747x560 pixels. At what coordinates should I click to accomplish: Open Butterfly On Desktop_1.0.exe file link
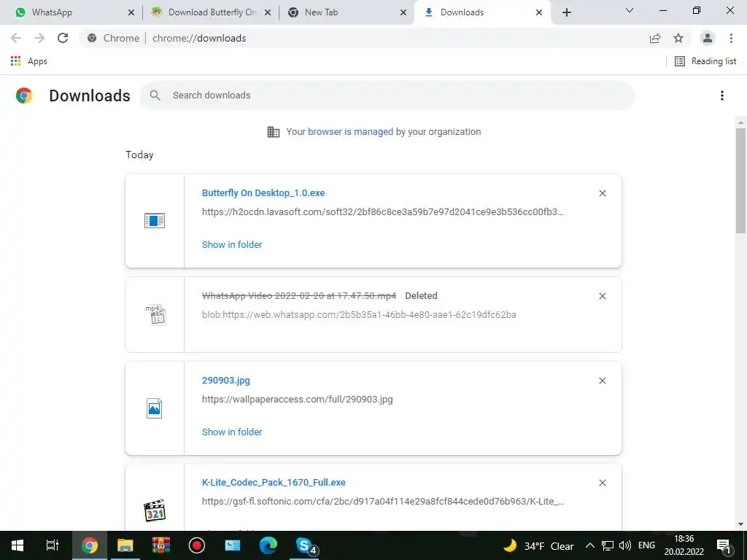tap(263, 192)
